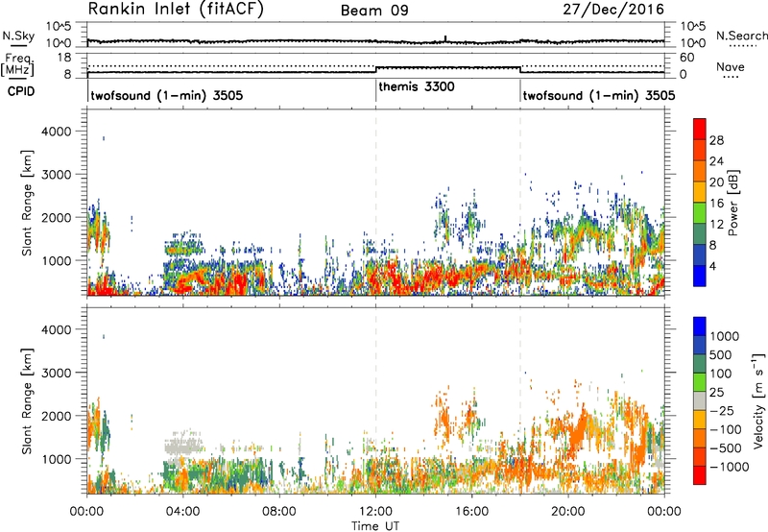768x532 pixels.
Task: Click the '-25' label on Velocity colorbar
Action: (720, 411)
